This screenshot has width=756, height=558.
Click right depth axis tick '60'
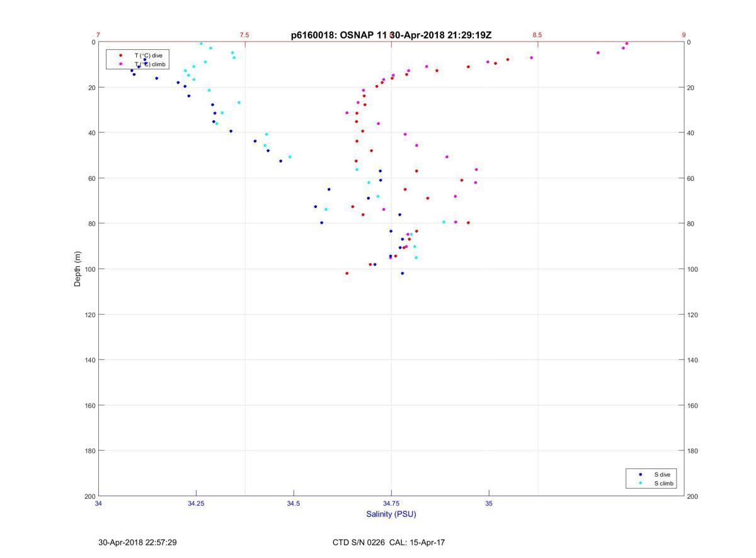(x=690, y=178)
